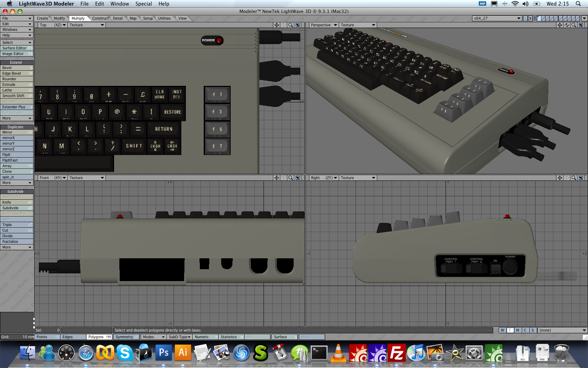Open the Perspective view type dropdown
588x368 pixels.
point(323,25)
